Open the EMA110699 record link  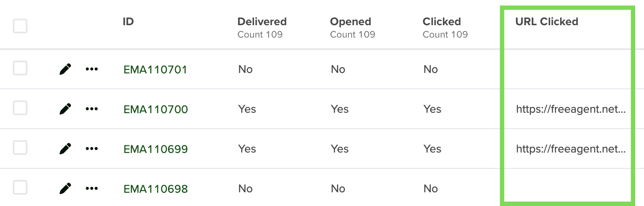click(156, 149)
